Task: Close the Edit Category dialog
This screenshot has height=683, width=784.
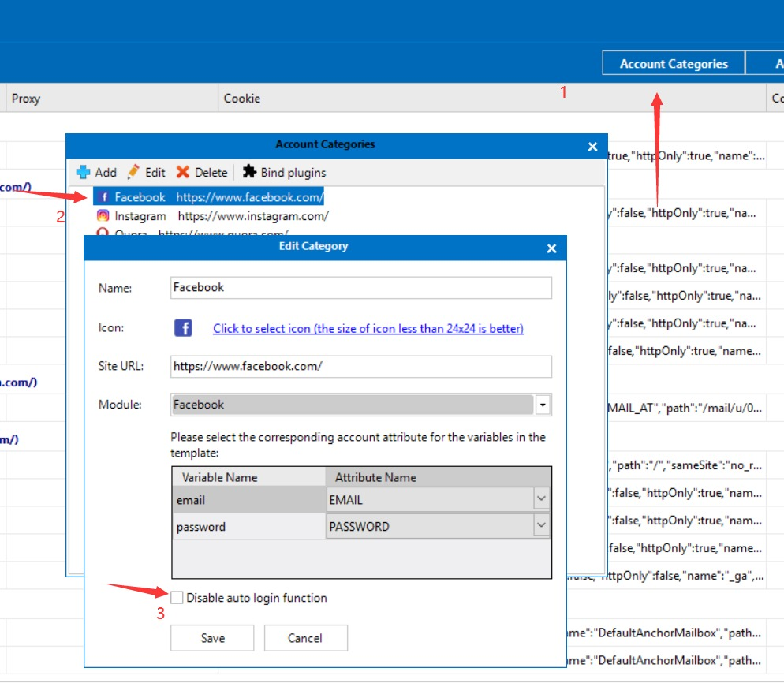Action: click(x=551, y=248)
